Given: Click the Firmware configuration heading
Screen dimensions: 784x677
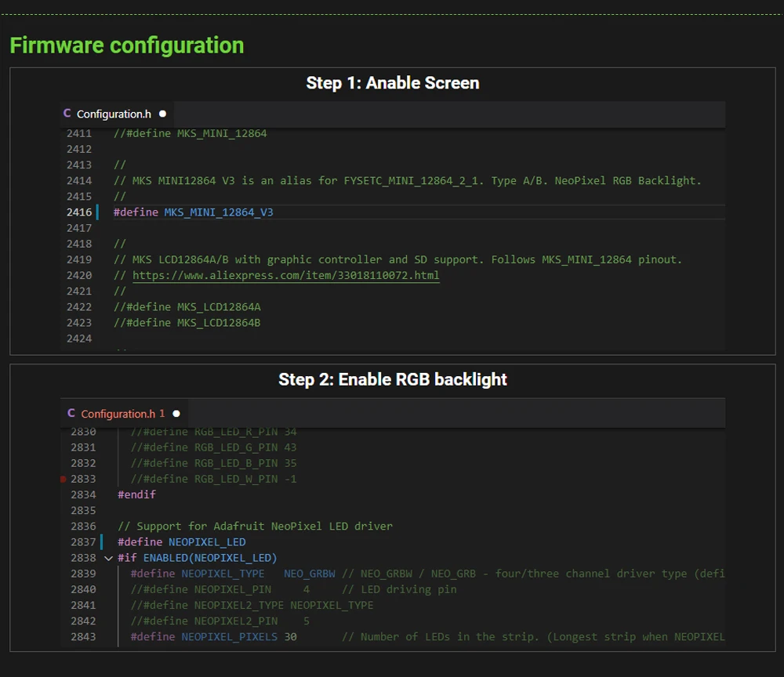Looking at the screenshot, I should [127, 45].
